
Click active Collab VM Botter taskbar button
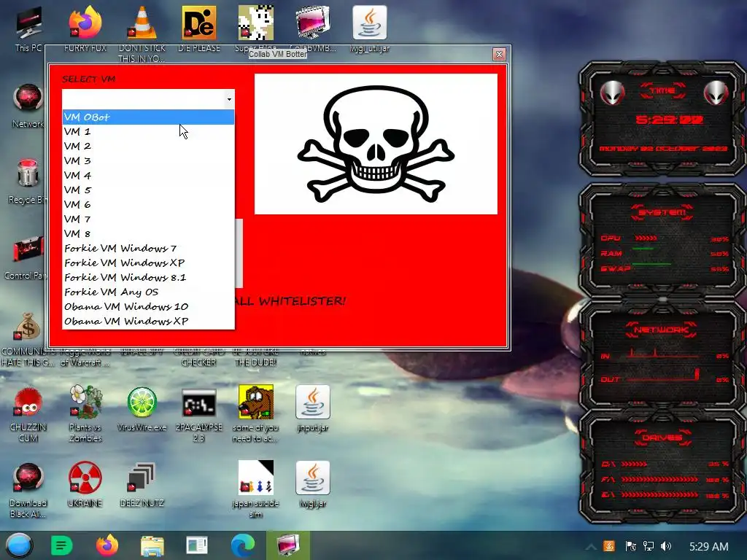[288, 545]
